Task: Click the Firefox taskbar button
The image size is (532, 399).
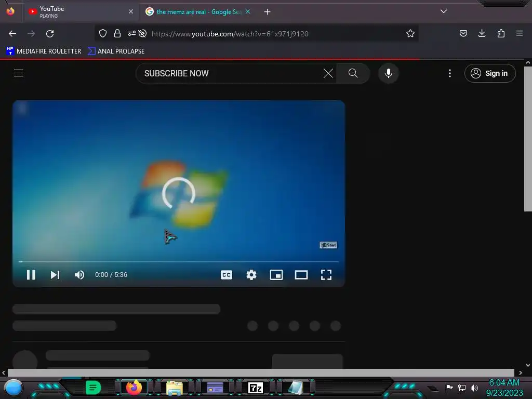Action: 134,388
